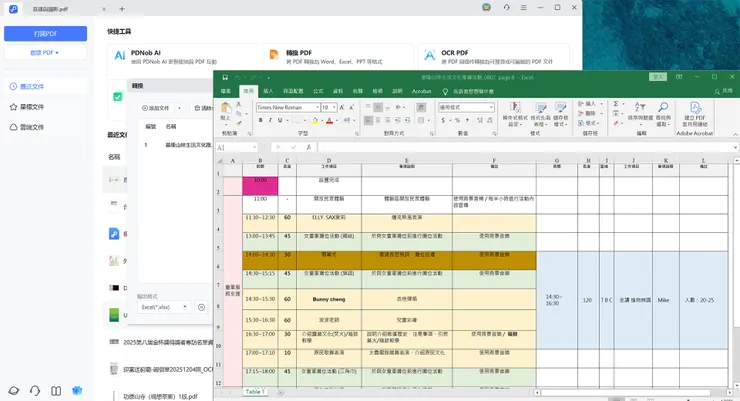Click the Paste clipboard icon in Excel
The height and width of the screenshot is (401, 740).
[x=226, y=108]
